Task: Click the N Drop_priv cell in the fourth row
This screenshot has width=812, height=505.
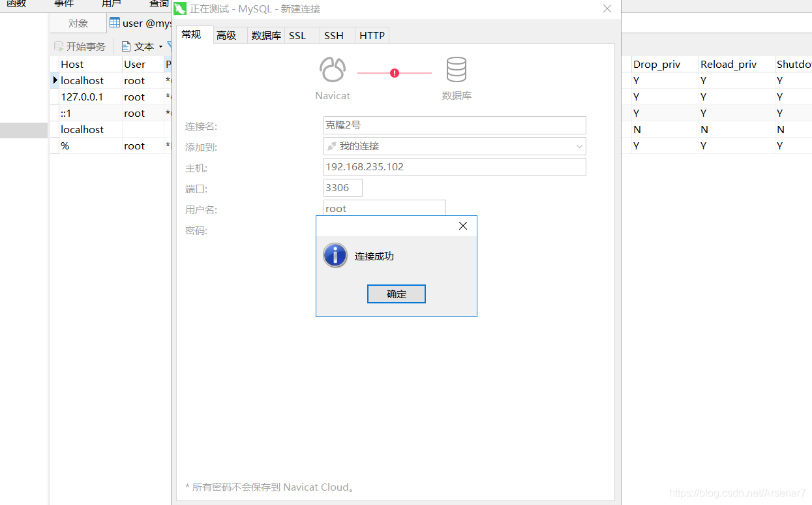Action: (x=665, y=129)
